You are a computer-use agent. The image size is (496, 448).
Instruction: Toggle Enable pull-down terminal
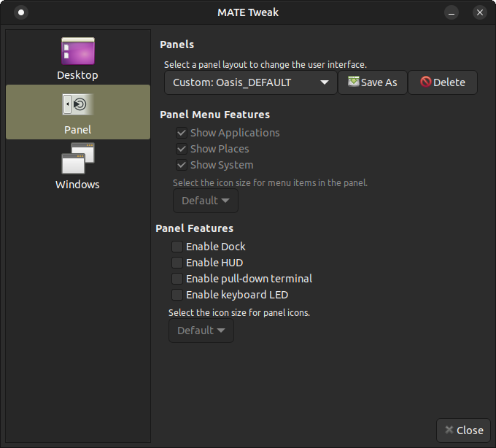click(x=177, y=279)
